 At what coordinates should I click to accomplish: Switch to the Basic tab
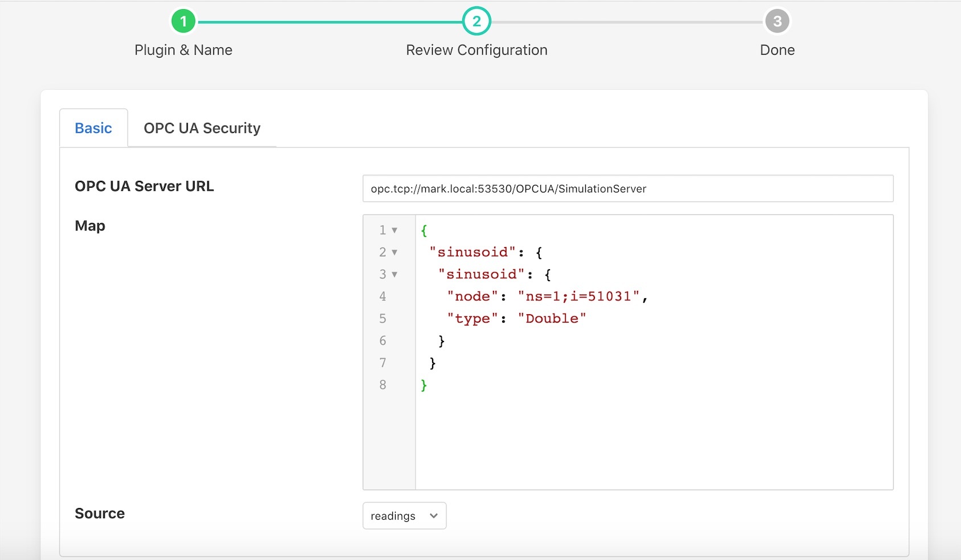pos(93,128)
